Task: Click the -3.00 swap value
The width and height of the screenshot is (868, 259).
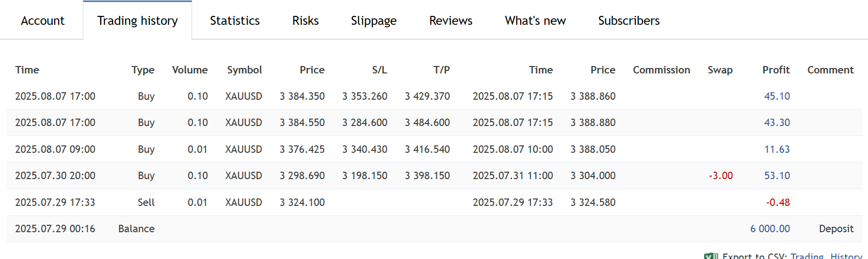Action: click(x=721, y=176)
